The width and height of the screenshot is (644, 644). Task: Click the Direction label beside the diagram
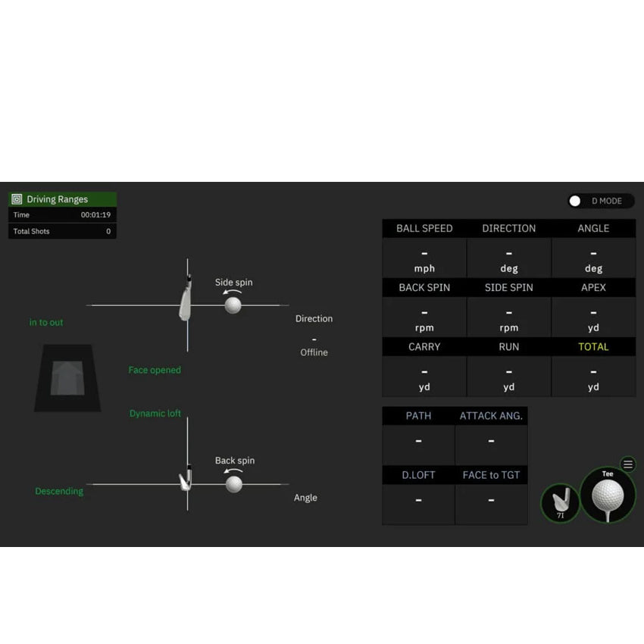(314, 319)
